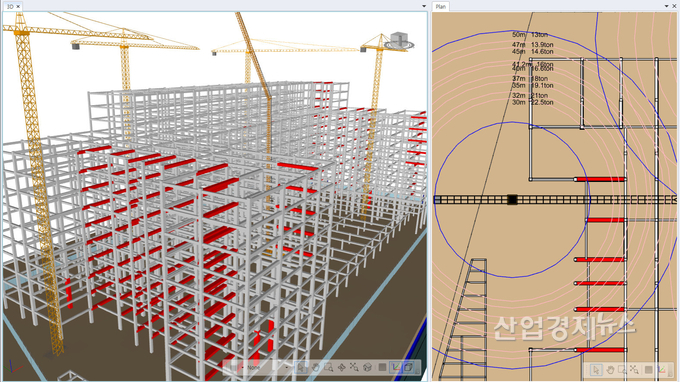680x382 pixels.
Task: Toggle axis indicator in Plan view toolbar
Action: tap(662, 370)
